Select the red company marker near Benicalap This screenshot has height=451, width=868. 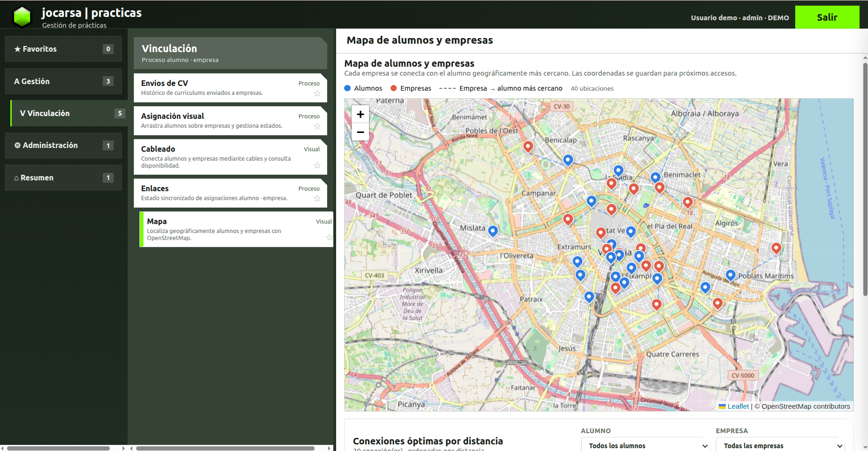[x=528, y=147]
